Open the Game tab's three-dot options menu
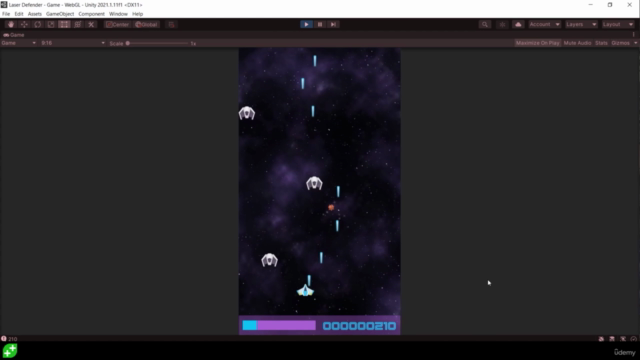640x360 pixels. tap(634, 35)
